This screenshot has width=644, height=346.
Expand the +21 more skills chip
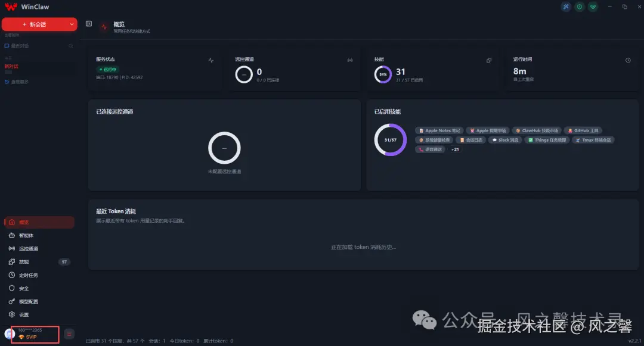[x=454, y=149]
